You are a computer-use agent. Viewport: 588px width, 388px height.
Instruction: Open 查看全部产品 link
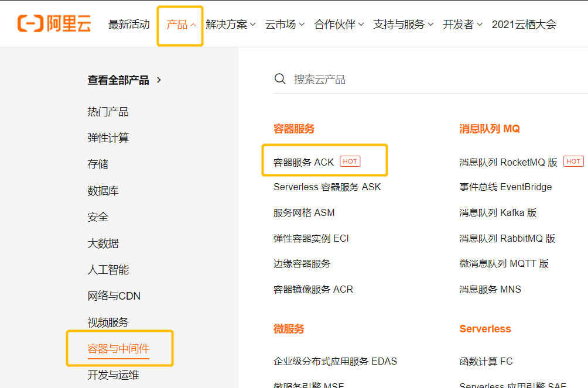tap(118, 80)
